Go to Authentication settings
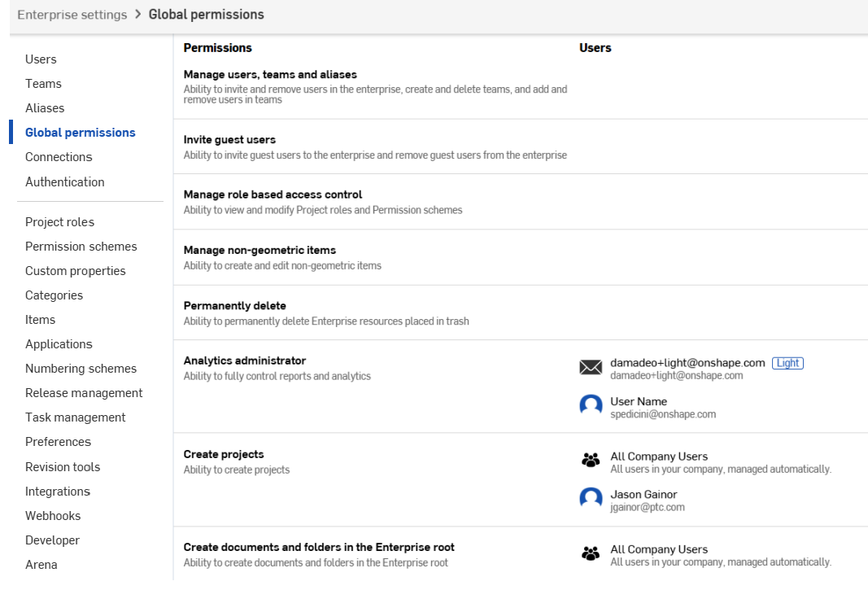Screen dimensions: 868x590 click(x=64, y=182)
